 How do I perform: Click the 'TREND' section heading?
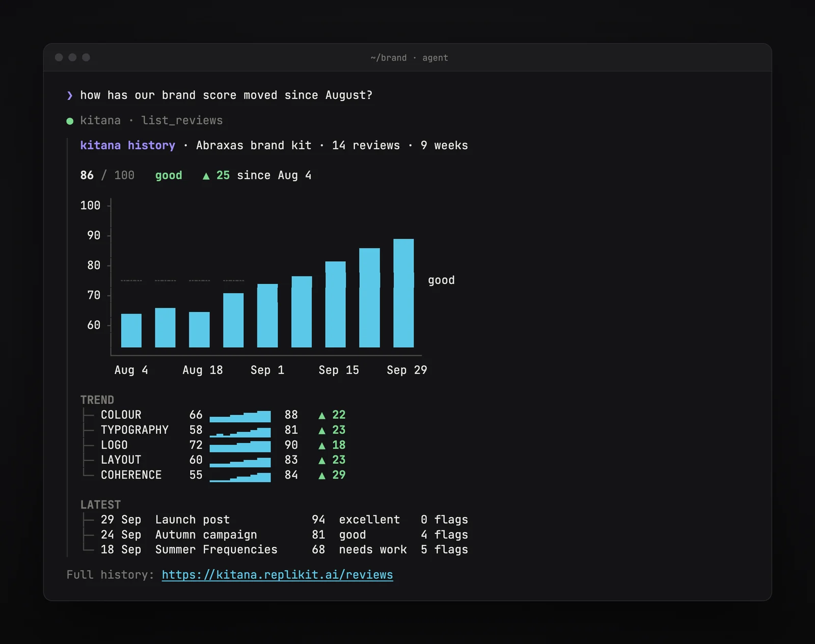[97, 400]
